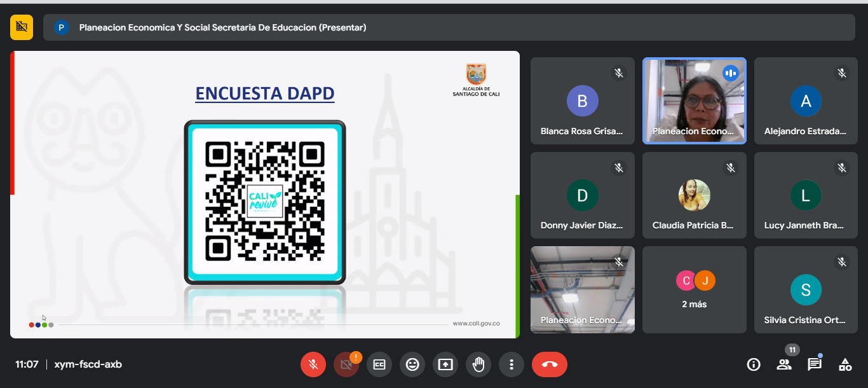Click the meeting code xym-fscd-axb
Image resolution: width=868 pixels, height=388 pixels.
coord(88,364)
